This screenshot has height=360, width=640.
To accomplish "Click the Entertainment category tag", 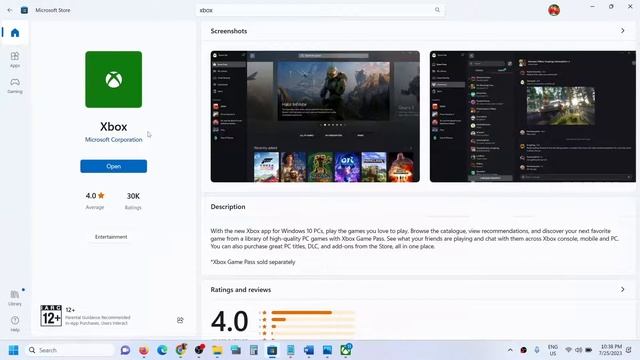I will point(111,237).
